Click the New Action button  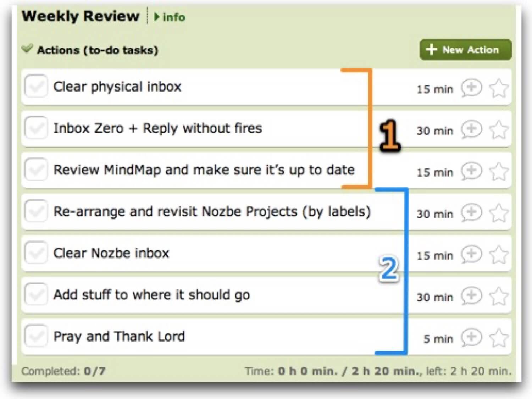(x=465, y=50)
